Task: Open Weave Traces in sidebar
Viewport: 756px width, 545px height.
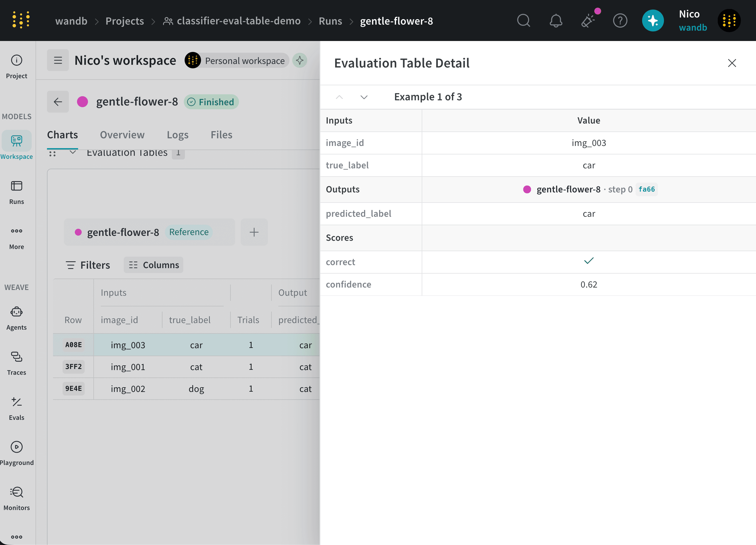Action: 17,364
